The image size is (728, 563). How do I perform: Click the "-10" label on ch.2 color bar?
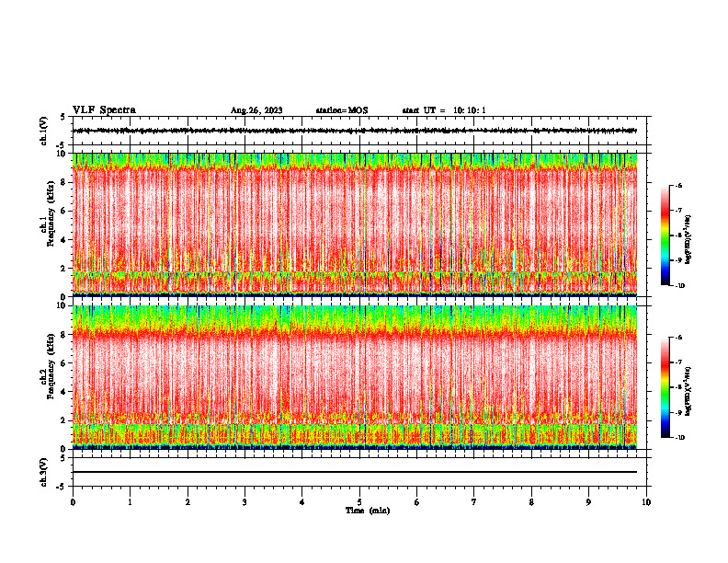pyautogui.click(x=680, y=438)
